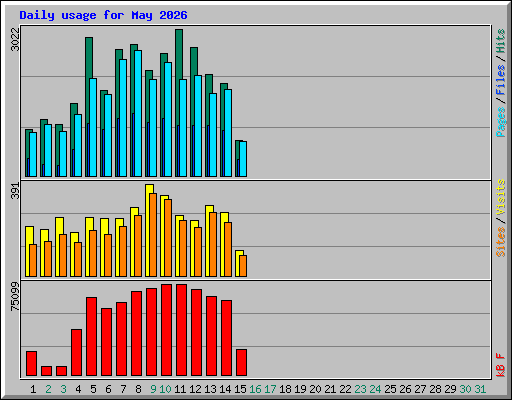Click the cyan files bar for day 1
Viewport: 512px width, 400px height.
33,154
